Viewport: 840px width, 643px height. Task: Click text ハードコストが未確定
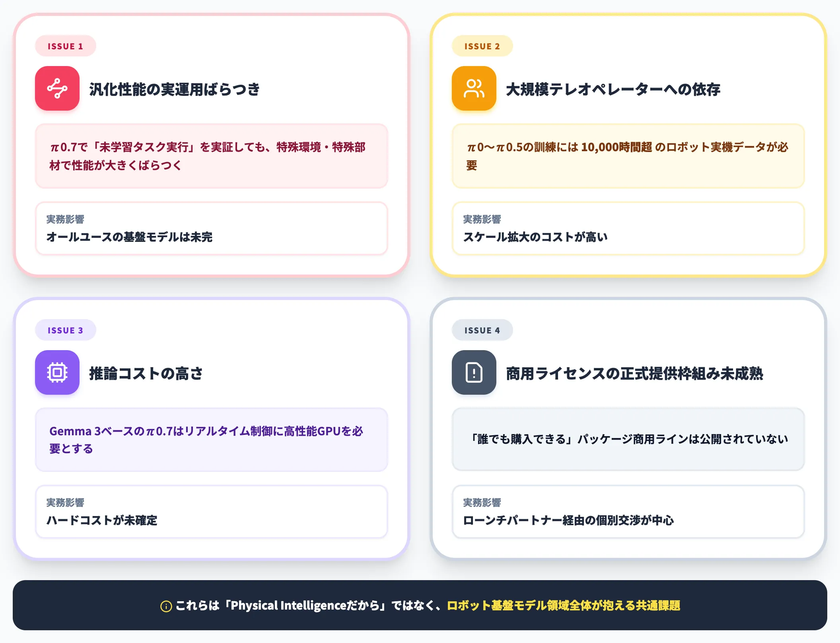point(102,520)
